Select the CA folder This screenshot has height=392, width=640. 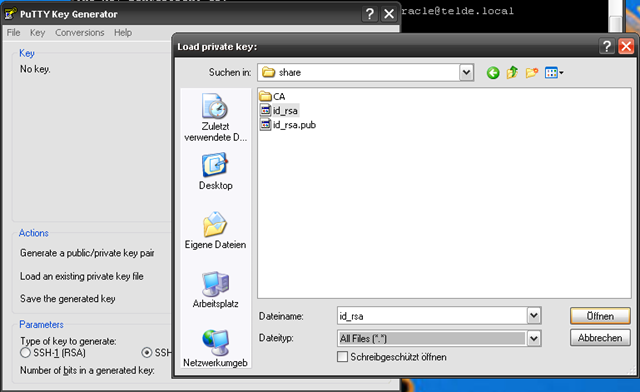tap(272, 96)
